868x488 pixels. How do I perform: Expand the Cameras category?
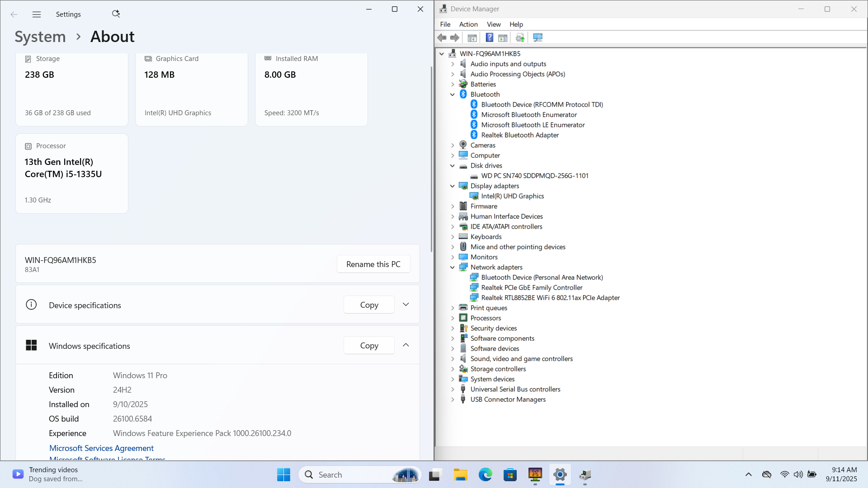(x=453, y=145)
